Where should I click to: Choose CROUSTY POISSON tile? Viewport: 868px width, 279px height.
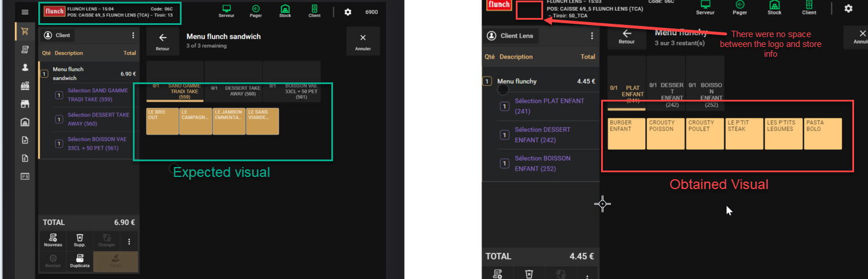[666, 133]
